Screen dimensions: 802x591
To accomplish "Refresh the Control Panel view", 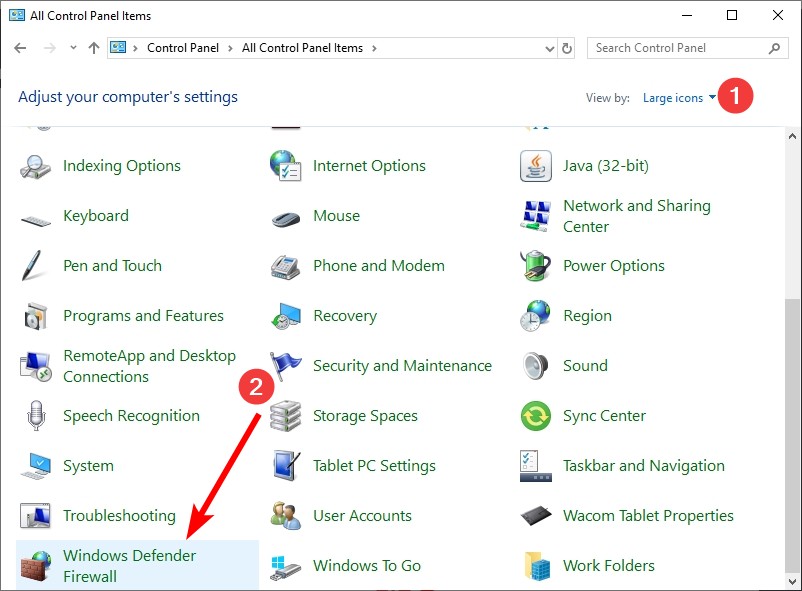I will 567,48.
